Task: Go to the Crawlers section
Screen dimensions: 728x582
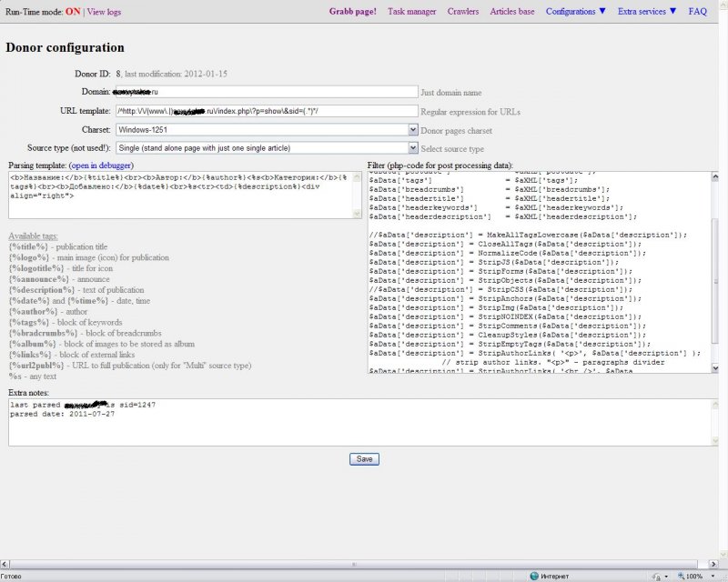Action: coord(463,12)
